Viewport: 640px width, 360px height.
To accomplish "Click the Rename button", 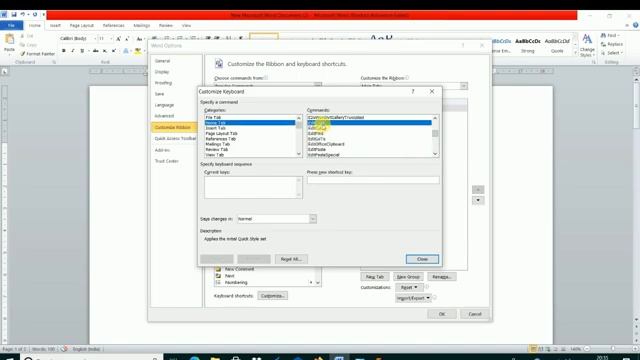I will [442, 277].
